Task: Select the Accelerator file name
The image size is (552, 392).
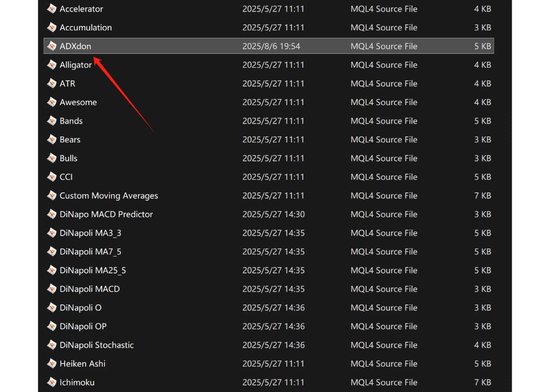Action: coord(81,9)
